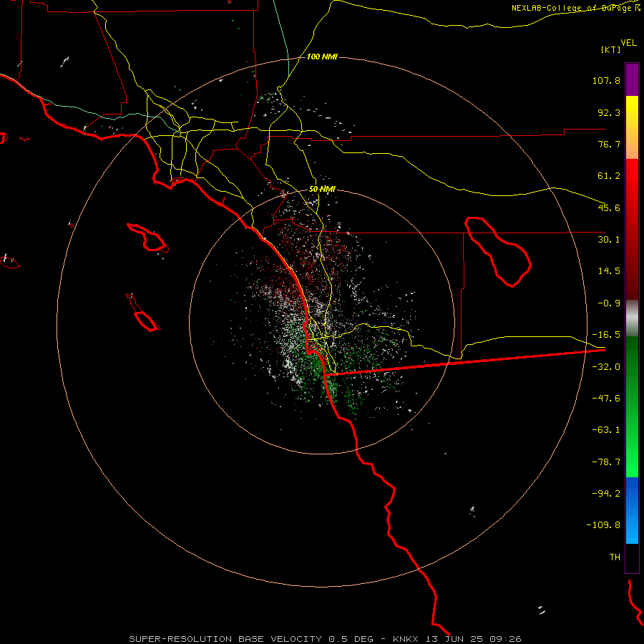
Task: Click the 100 NMI range ring label
Action: point(322,57)
